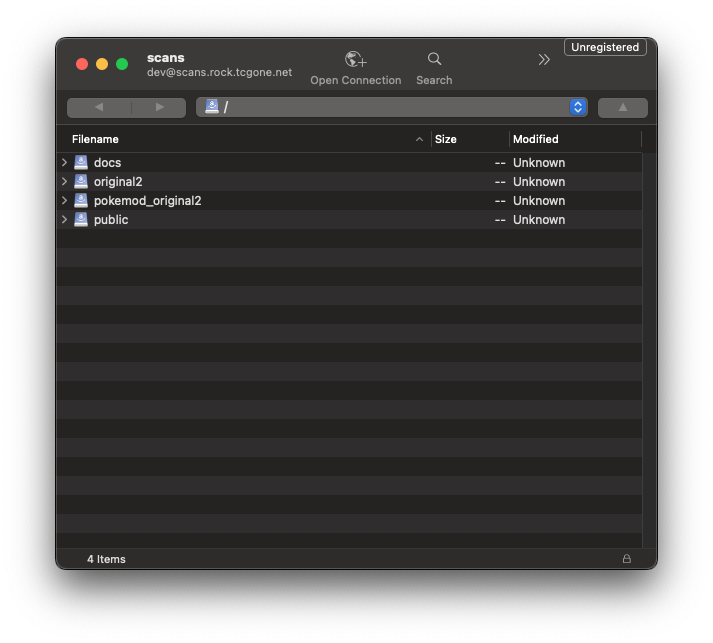Expand the public folder disclosure arrow
Viewport: 713px width, 643px height.
coord(65,219)
